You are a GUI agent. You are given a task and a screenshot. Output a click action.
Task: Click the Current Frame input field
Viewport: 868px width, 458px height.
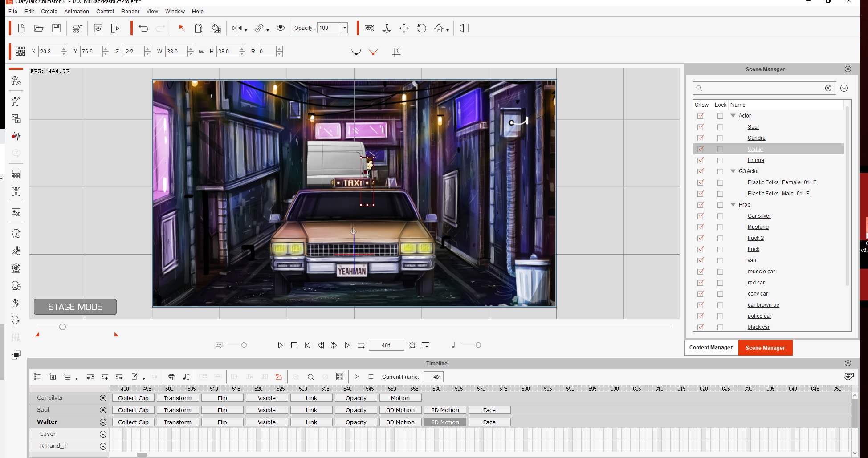[433, 377]
